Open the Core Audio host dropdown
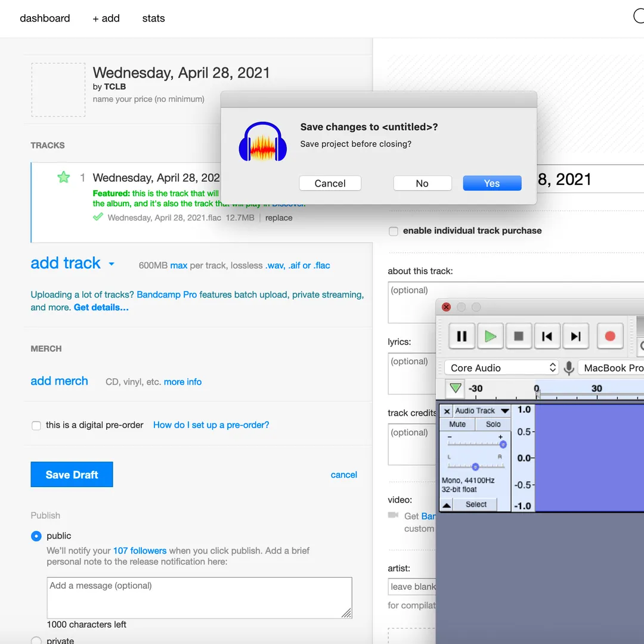644x644 pixels. point(501,368)
